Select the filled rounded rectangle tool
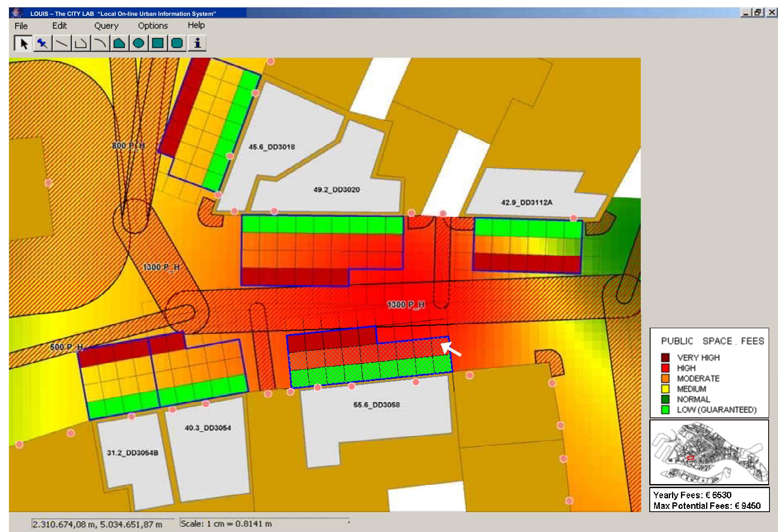Image resolution: width=778 pixels, height=532 pixels. coord(177,43)
